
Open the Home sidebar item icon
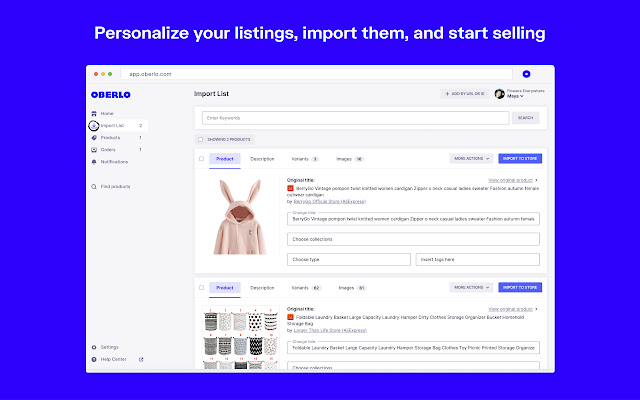pos(94,113)
